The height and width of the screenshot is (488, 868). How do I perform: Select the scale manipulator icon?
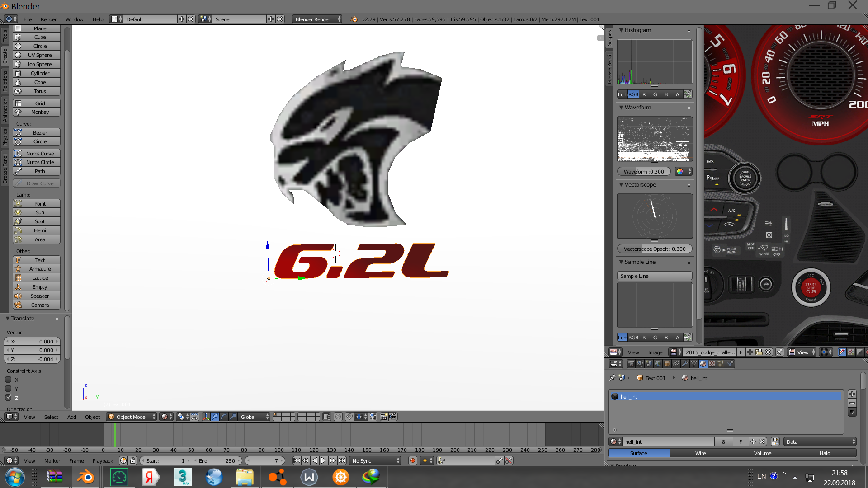[x=233, y=417]
